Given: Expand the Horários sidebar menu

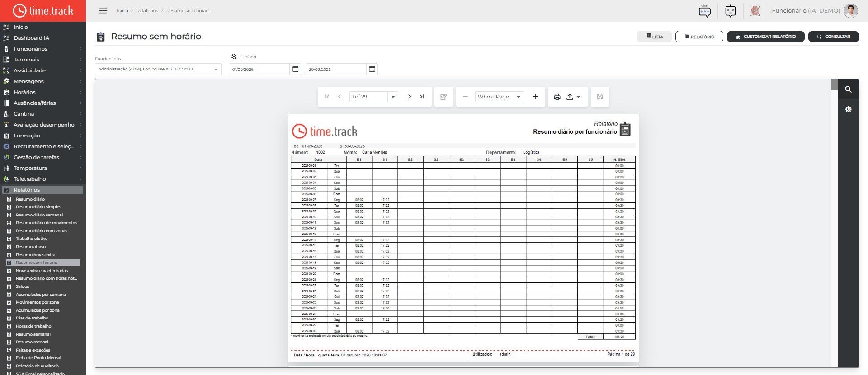Looking at the screenshot, I should pyautogui.click(x=43, y=92).
